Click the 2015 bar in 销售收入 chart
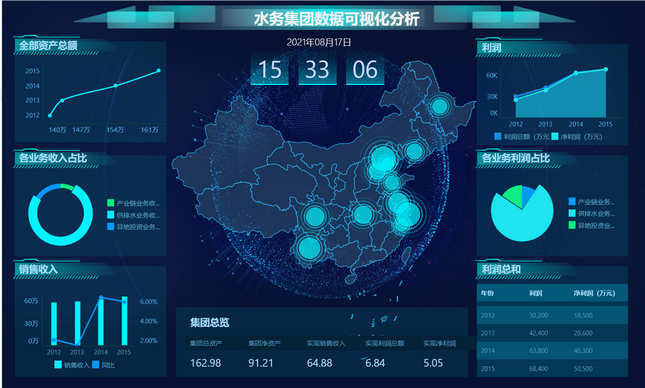This screenshot has width=645, height=388. tap(124, 321)
